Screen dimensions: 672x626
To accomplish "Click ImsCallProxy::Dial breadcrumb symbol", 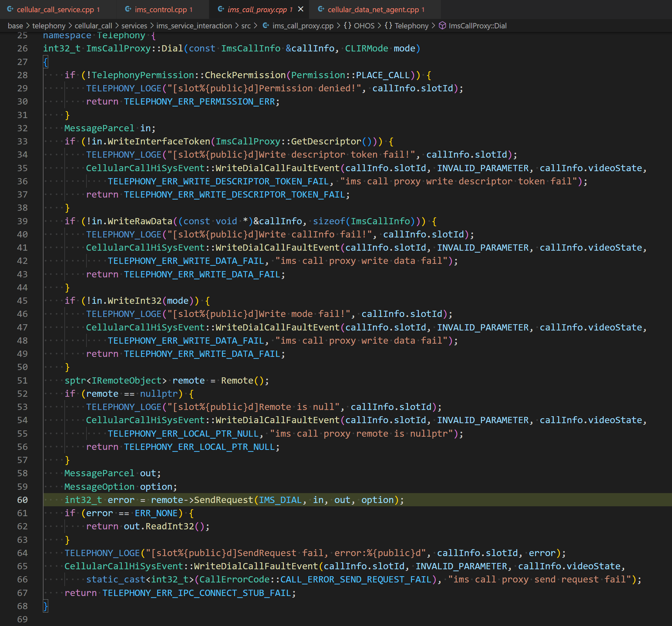I will (477, 26).
